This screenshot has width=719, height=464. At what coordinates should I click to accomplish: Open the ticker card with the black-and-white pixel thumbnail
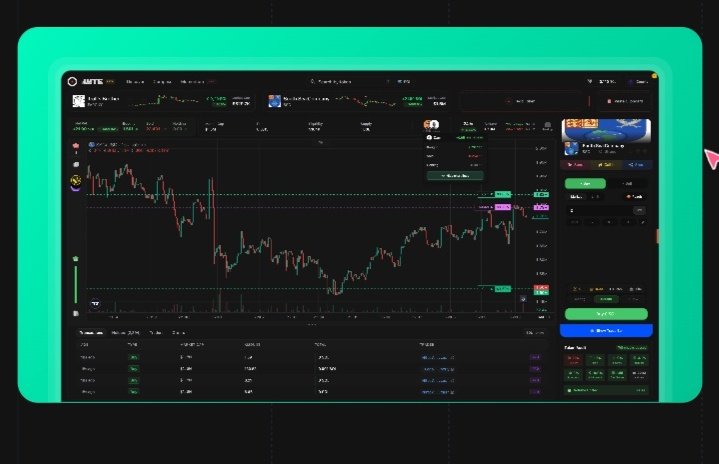163,101
